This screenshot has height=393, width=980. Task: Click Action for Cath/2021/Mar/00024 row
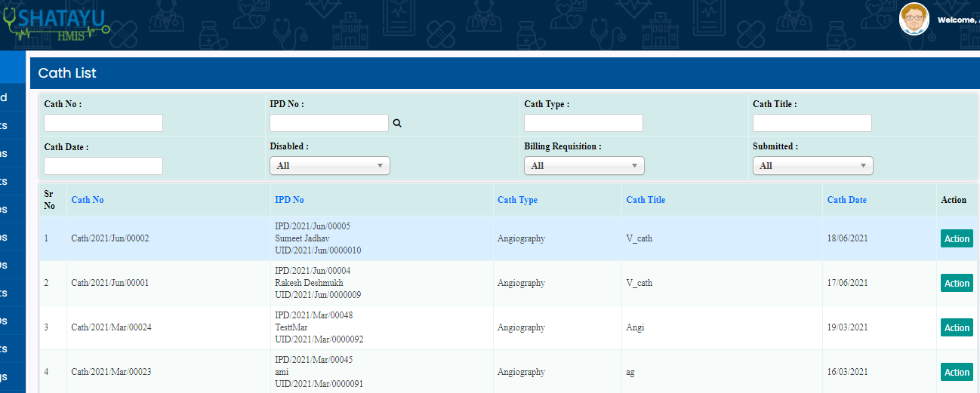956,327
